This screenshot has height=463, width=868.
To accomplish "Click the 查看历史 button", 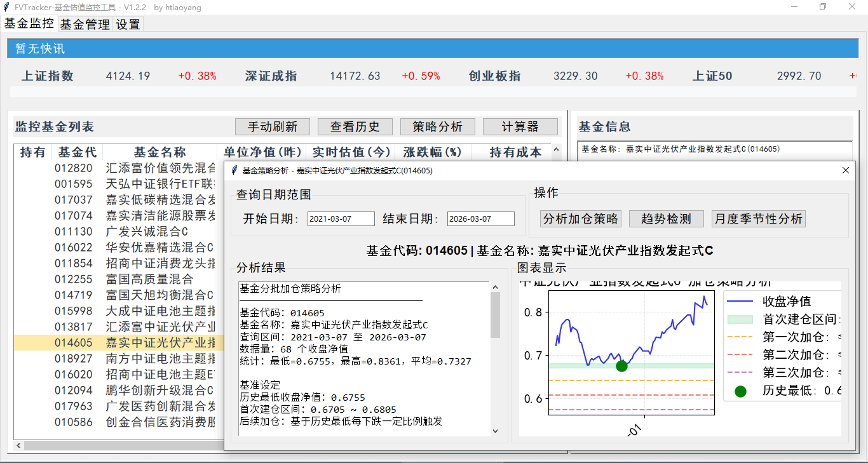I will coord(355,126).
